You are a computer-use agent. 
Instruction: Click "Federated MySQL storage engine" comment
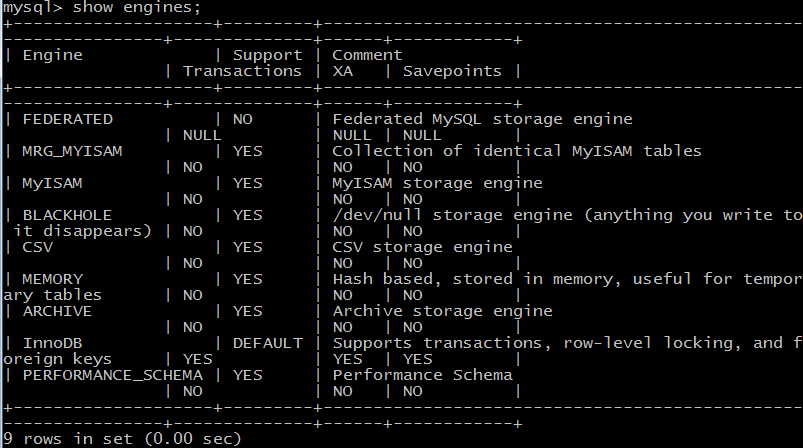482,119
